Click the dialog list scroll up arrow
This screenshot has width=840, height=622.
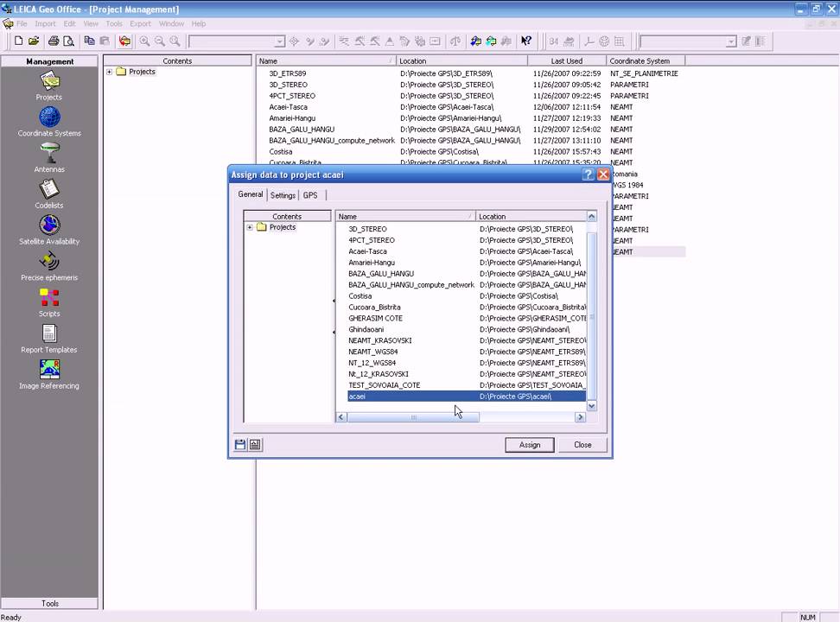pos(591,217)
